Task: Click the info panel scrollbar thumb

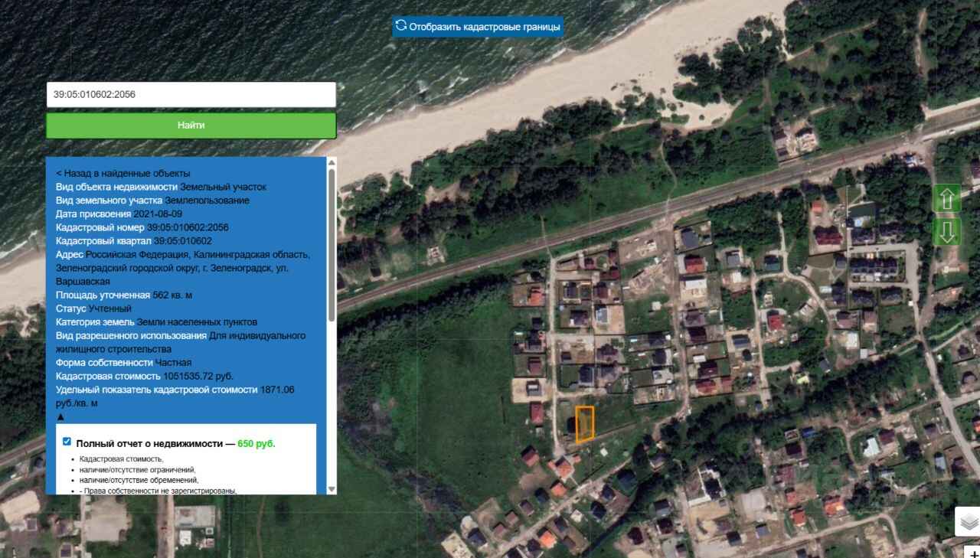Action: 332,245
